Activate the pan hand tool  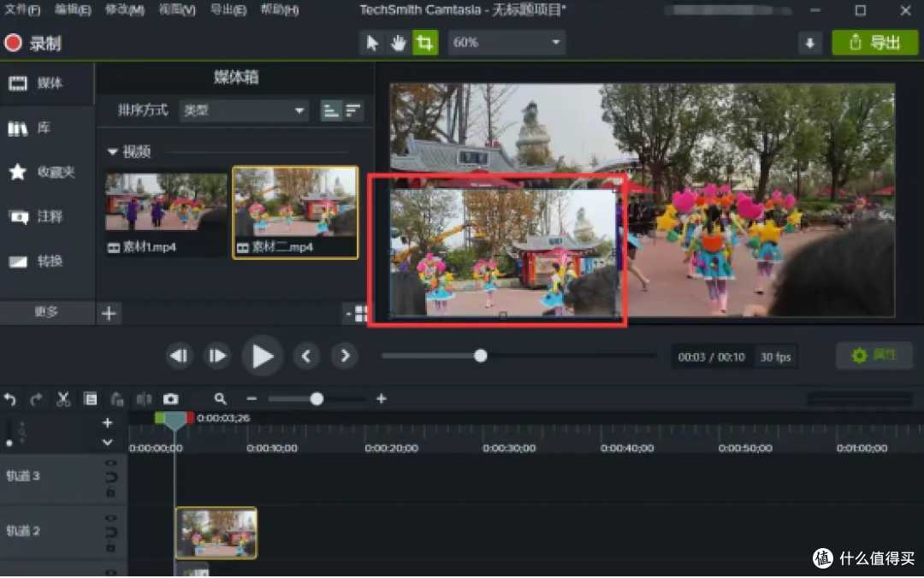399,43
